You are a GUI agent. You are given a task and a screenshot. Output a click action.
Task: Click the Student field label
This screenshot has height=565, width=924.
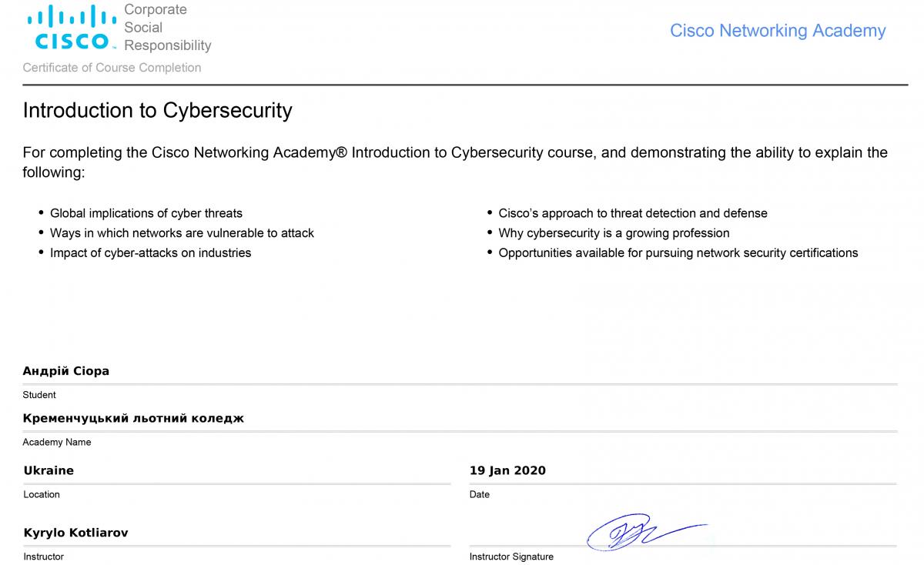39,395
